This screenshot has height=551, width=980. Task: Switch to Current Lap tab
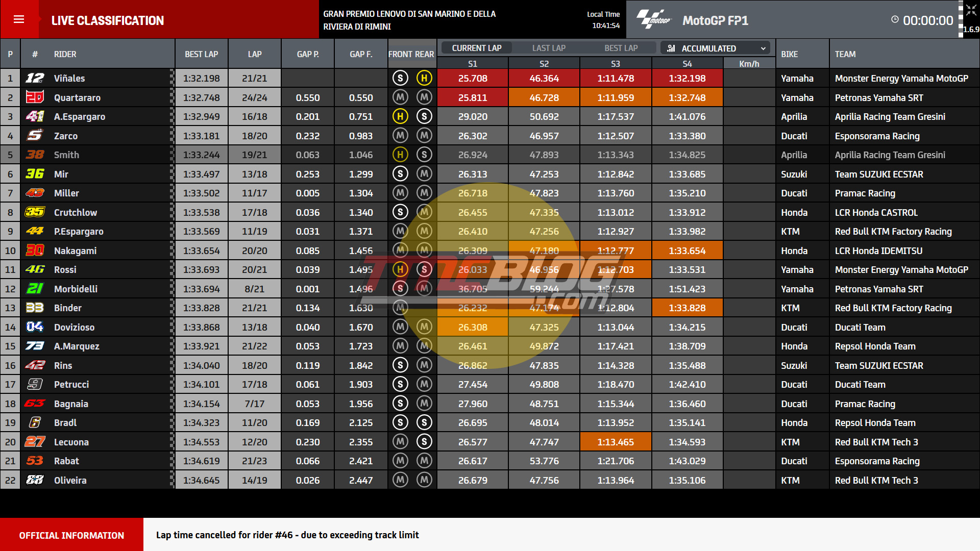(x=477, y=48)
